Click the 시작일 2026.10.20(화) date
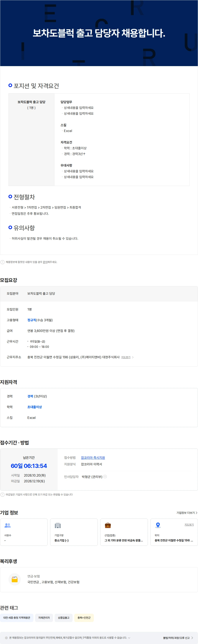The width and height of the screenshot is (198, 644). tap(35, 475)
